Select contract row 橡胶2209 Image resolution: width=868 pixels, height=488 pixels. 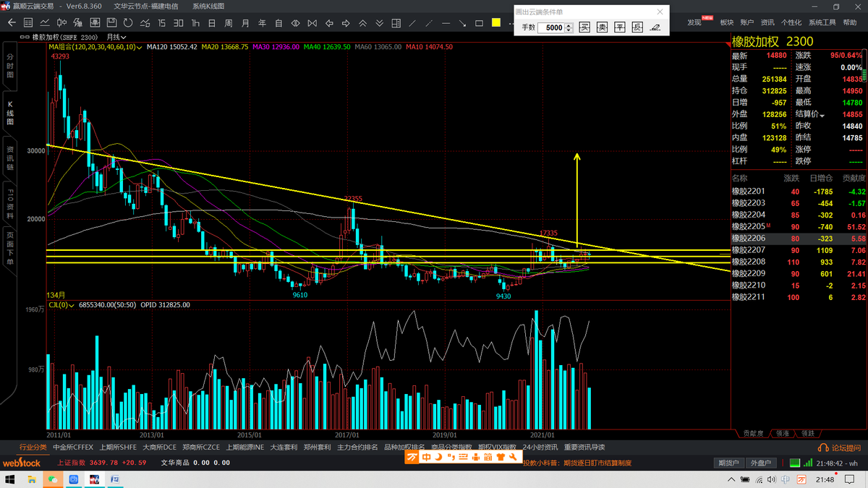(x=799, y=273)
